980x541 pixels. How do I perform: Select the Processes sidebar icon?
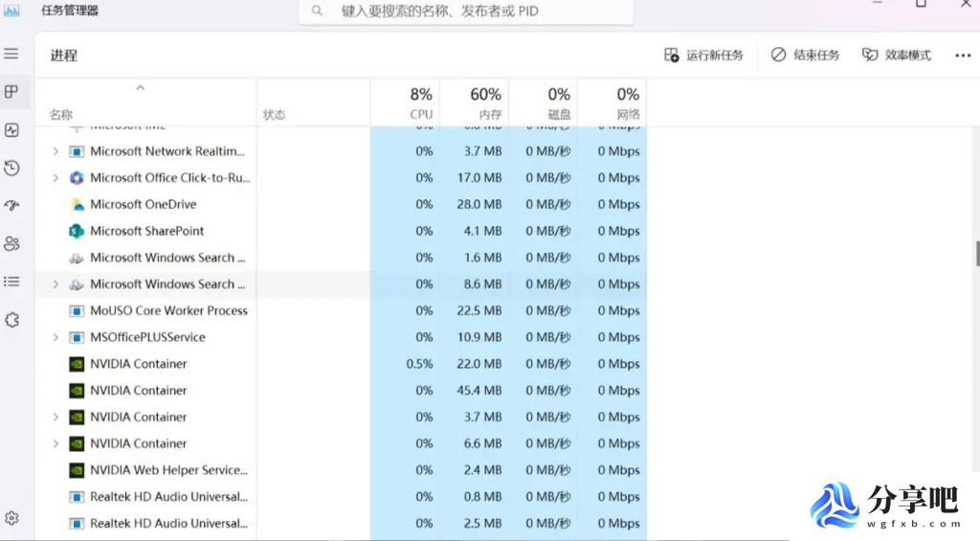(11, 92)
